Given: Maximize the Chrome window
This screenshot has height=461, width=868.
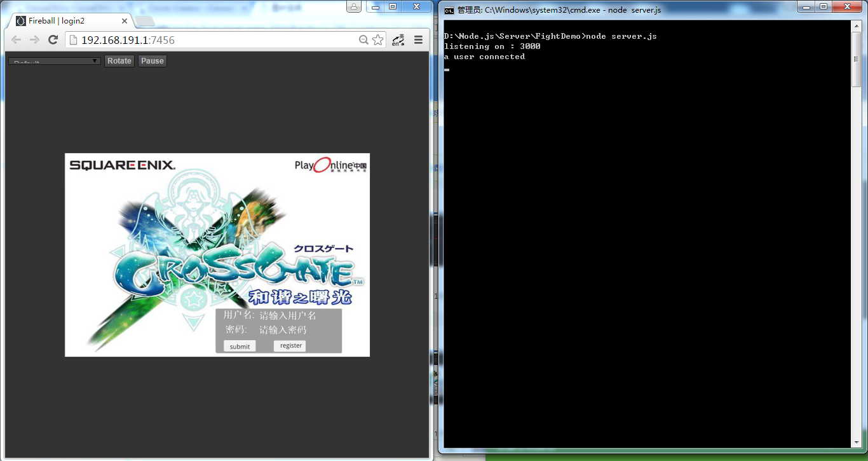Looking at the screenshot, I should 393,6.
